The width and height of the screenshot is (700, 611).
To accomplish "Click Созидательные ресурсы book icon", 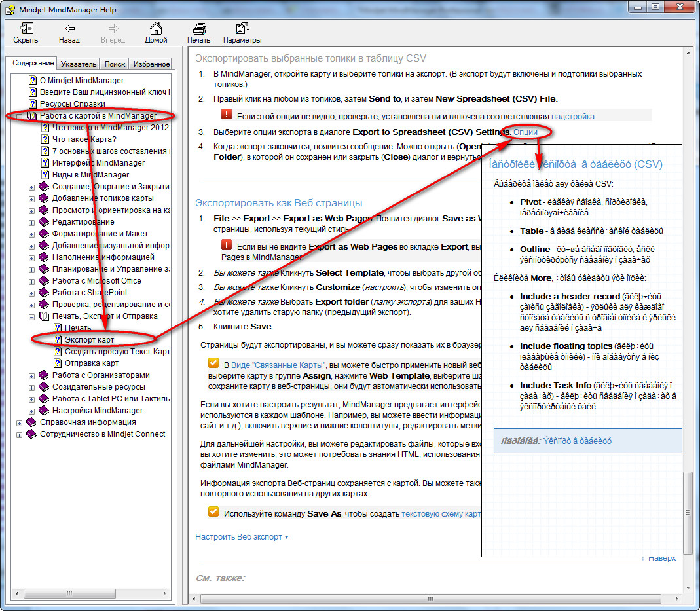I will click(44, 387).
